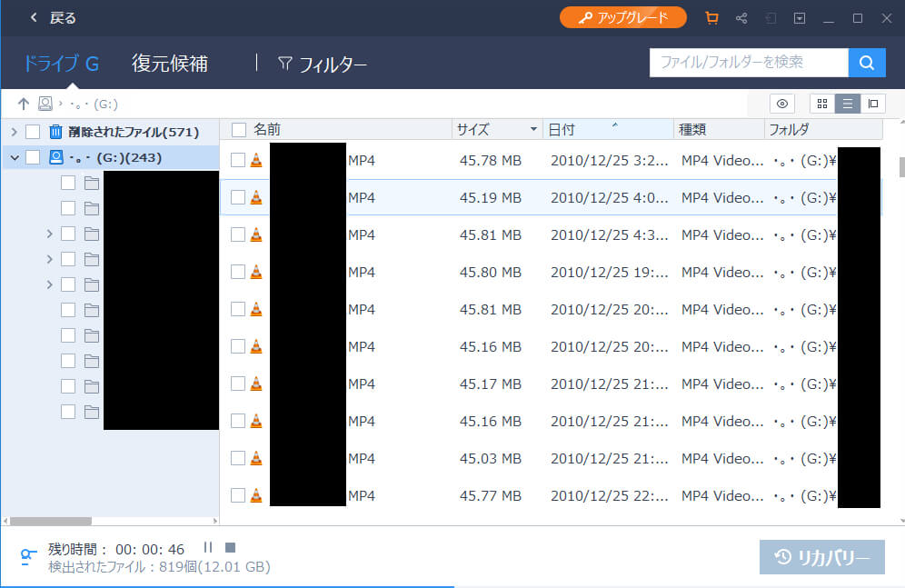This screenshot has height=588, width=905.
Task: Click the VLC icon on 45.77 MB row
Action: pyautogui.click(x=256, y=495)
